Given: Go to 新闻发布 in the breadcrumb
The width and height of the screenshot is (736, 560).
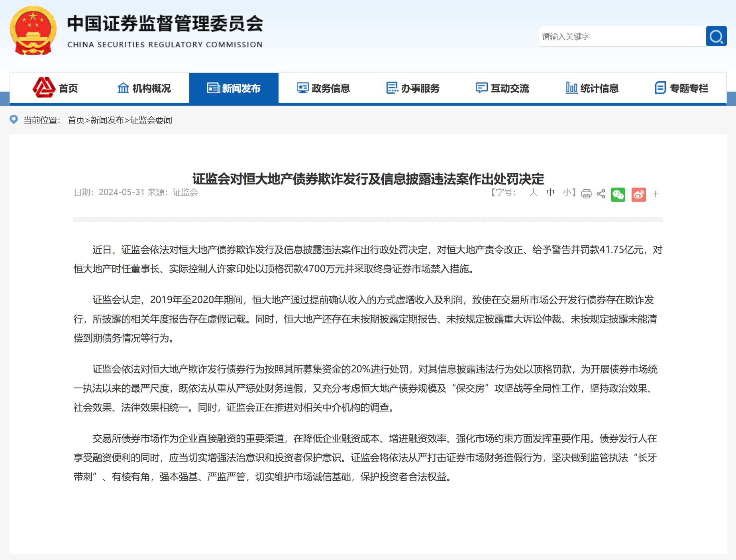Looking at the screenshot, I should click(x=107, y=120).
